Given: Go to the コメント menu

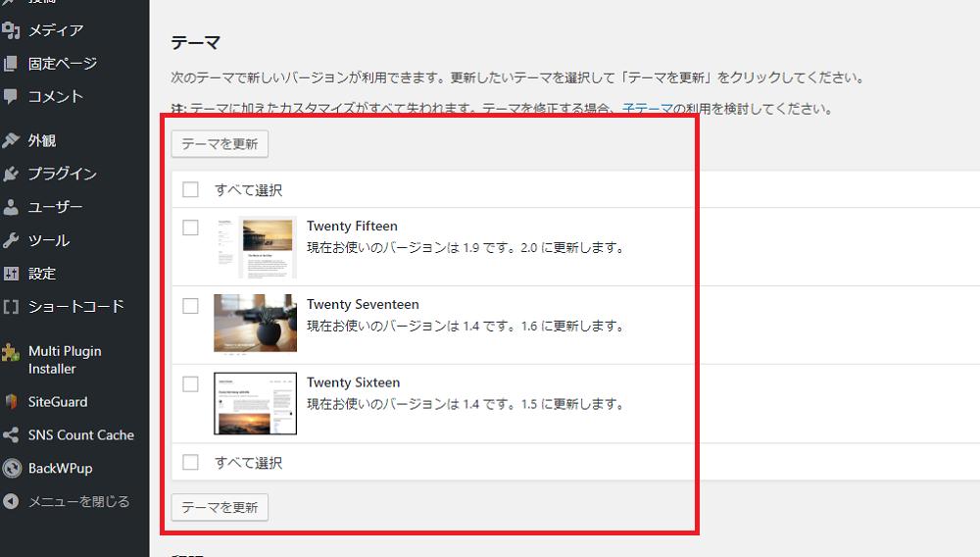Looking at the screenshot, I should coord(56,96).
